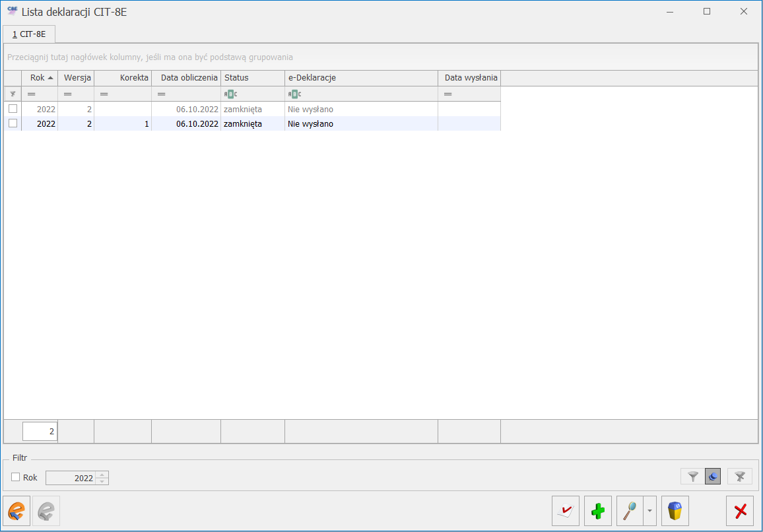This screenshot has width=763, height=532.
Task: Open Data obliczenia filter operator icon
Action: pyautogui.click(x=161, y=94)
